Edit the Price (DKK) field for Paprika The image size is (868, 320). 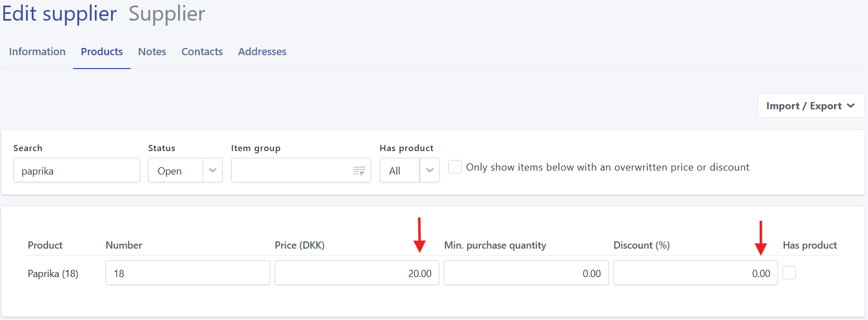(x=357, y=273)
